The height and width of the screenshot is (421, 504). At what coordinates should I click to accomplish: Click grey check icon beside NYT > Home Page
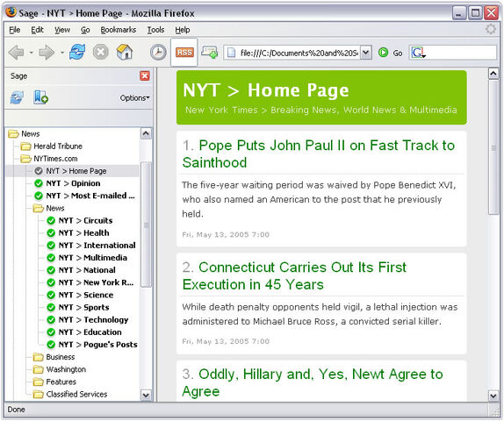39,171
